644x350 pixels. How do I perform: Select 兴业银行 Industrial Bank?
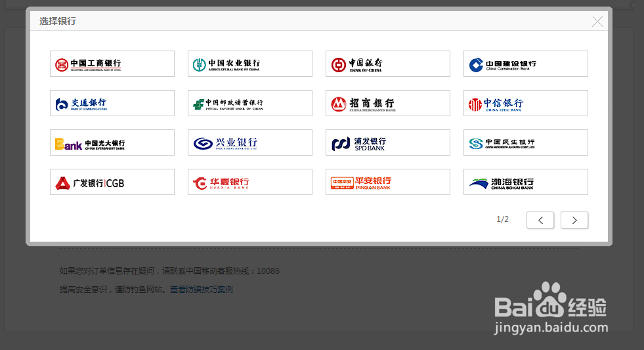coord(250,142)
